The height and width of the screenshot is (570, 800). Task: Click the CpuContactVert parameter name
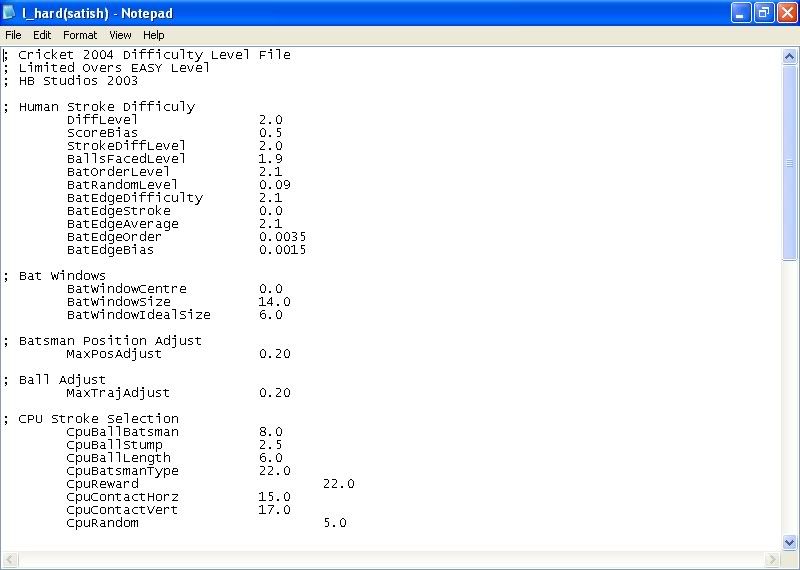[x=122, y=510]
